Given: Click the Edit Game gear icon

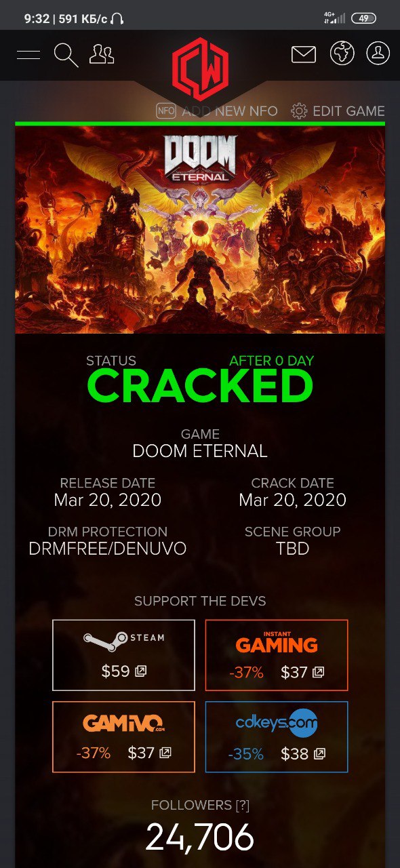Looking at the screenshot, I should [x=299, y=111].
